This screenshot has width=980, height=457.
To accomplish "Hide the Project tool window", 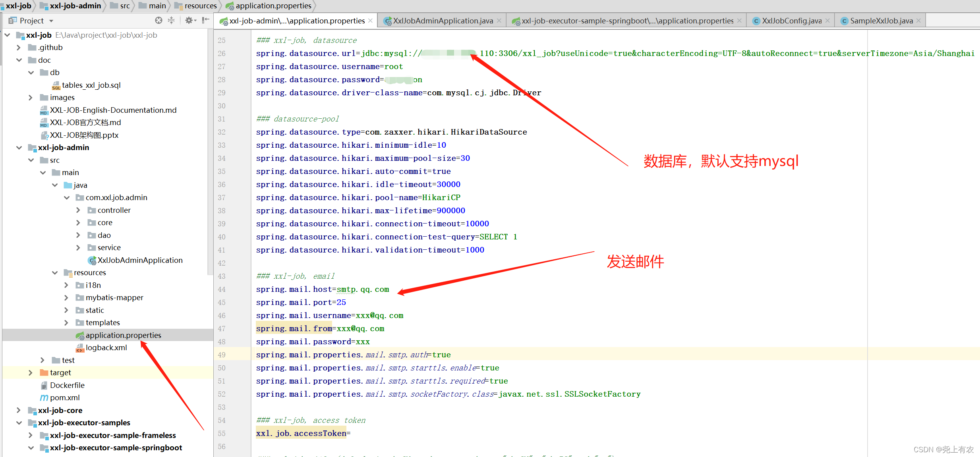I will [205, 20].
